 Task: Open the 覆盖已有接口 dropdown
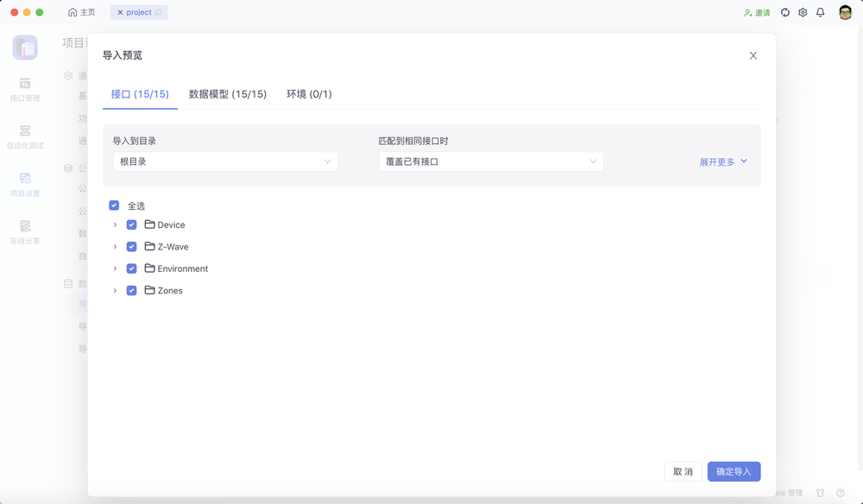click(x=491, y=161)
